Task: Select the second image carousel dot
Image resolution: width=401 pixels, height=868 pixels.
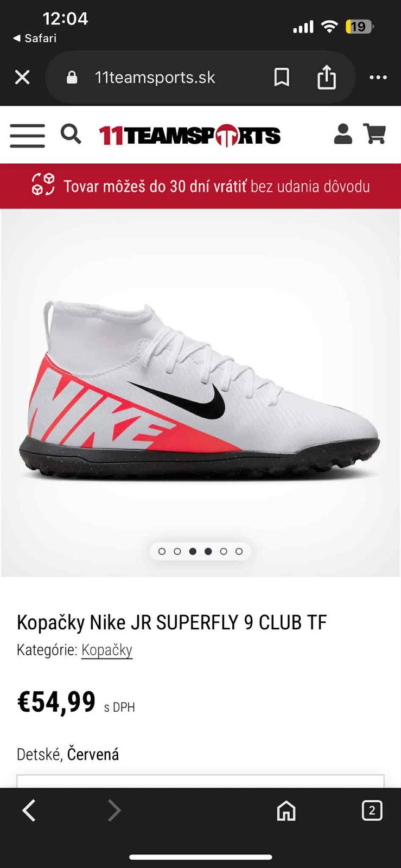Action: pyautogui.click(x=177, y=551)
